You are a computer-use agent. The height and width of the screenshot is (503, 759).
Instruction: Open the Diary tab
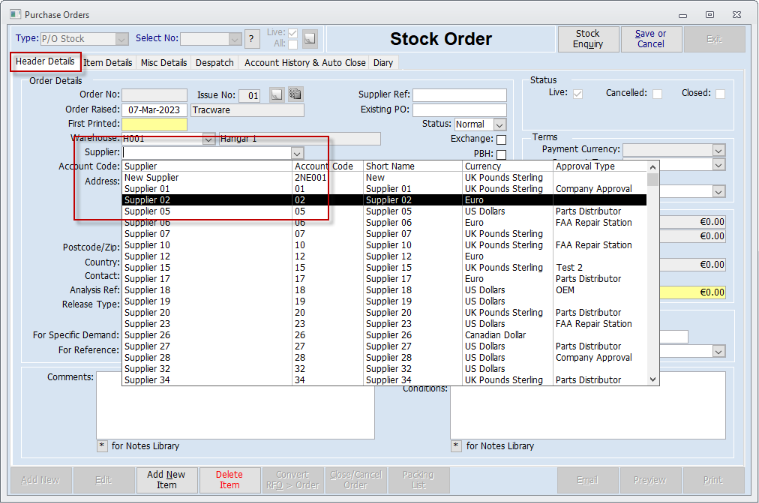pos(383,62)
